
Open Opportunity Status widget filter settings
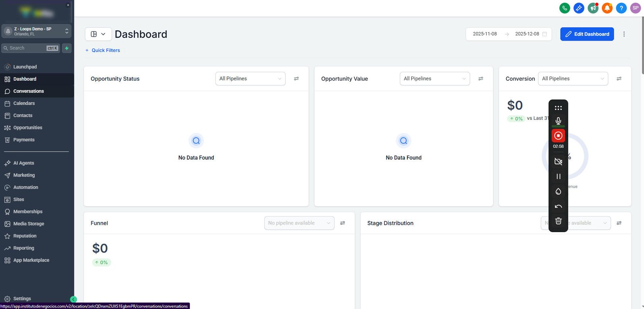click(x=296, y=79)
